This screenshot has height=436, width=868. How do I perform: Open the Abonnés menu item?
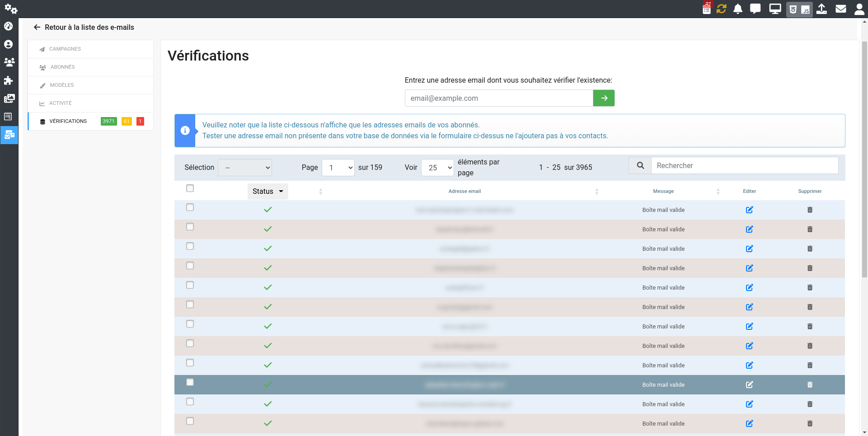click(x=90, y=67)
